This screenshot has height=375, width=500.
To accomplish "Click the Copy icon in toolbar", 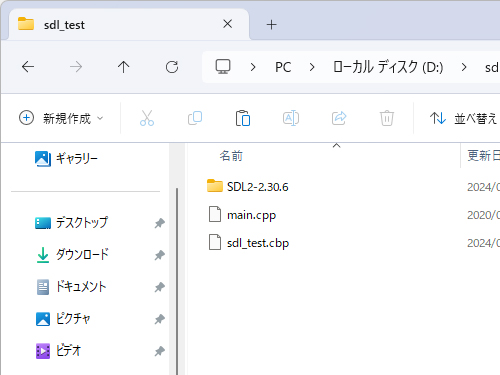I will pyautogui.click(x=195, y=118).
